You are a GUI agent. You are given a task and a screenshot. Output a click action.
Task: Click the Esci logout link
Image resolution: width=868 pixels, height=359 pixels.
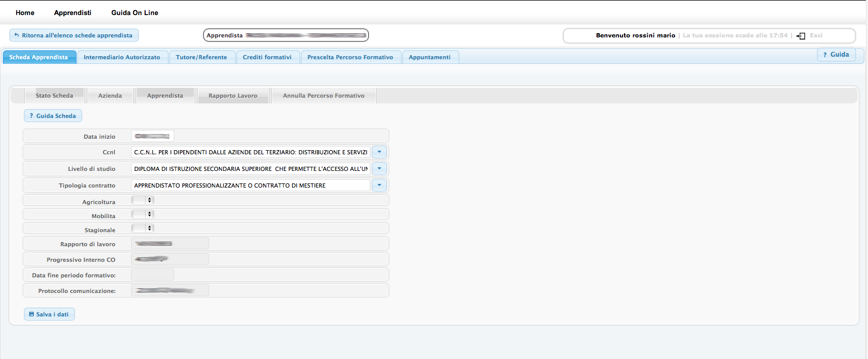[x=816, y=35]
